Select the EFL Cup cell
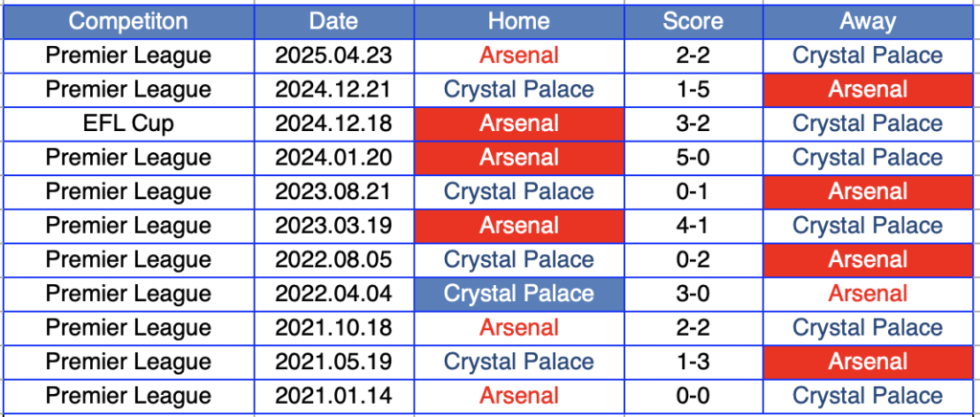The height and width of the screenshot is (417, 980). (128, 123)
